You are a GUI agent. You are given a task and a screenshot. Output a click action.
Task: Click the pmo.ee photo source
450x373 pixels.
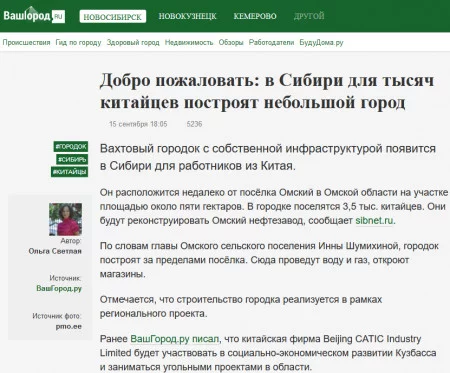[x=69, y=326]
